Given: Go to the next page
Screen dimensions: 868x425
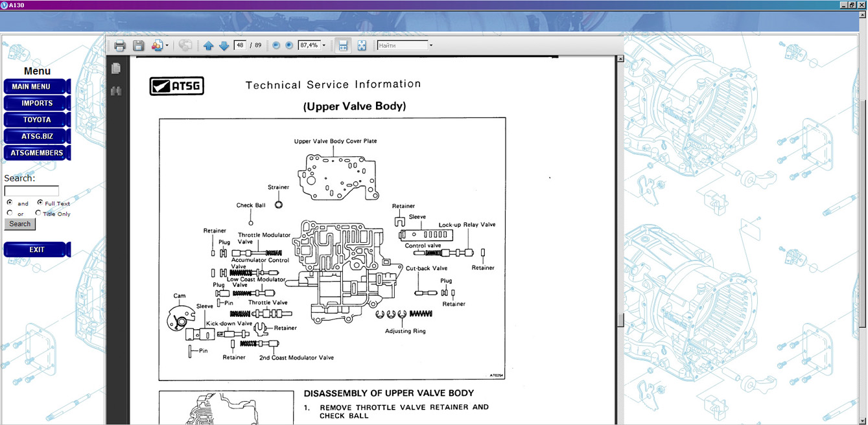Looking at the screenshot, I should tap(224, 45).
